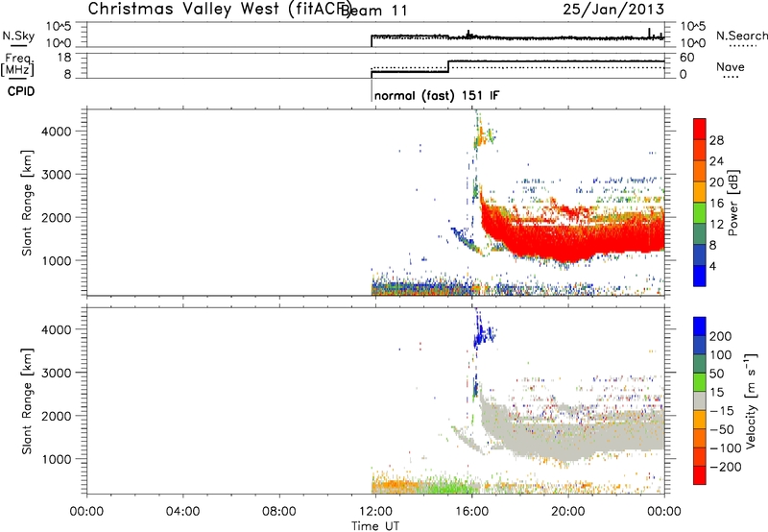Click the "12:00" time tick label
768x532 pixels.
(x=375, y=512)
